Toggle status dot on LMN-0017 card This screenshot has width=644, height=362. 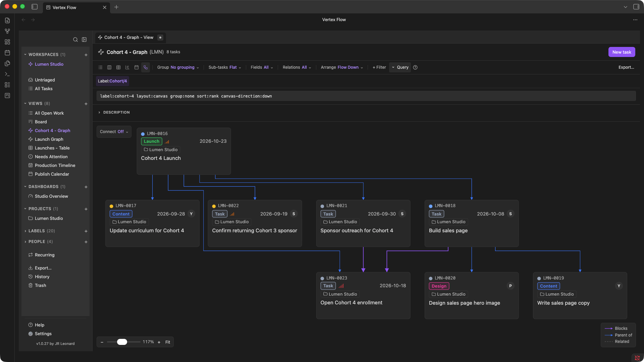click(x=111, y=206)
